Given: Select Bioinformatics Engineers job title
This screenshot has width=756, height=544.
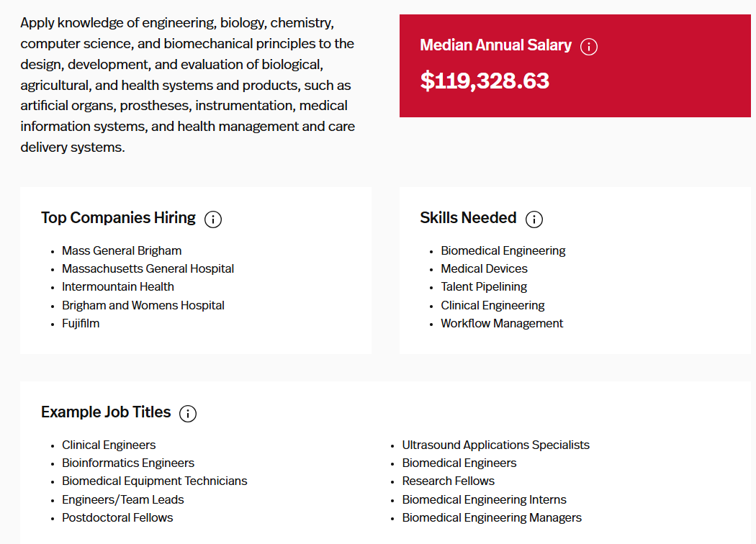Looking at the screenshot, I should [x=128, y=463].
